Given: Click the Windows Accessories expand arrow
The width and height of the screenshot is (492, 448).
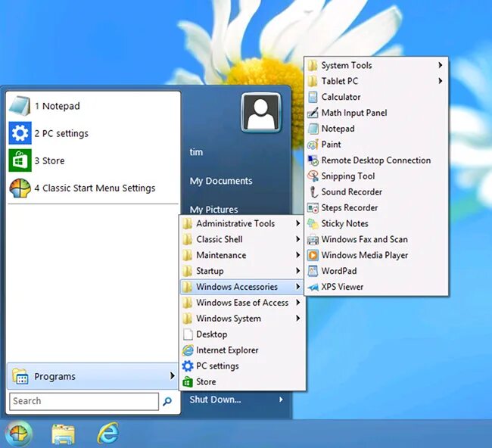Looking at the screenshot, I should click(x=297, y=286).
